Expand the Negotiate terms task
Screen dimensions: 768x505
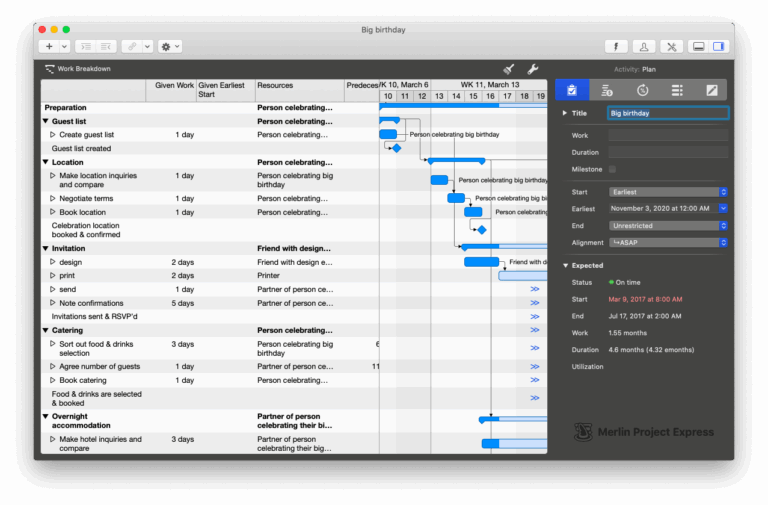[x=52, y=198]
